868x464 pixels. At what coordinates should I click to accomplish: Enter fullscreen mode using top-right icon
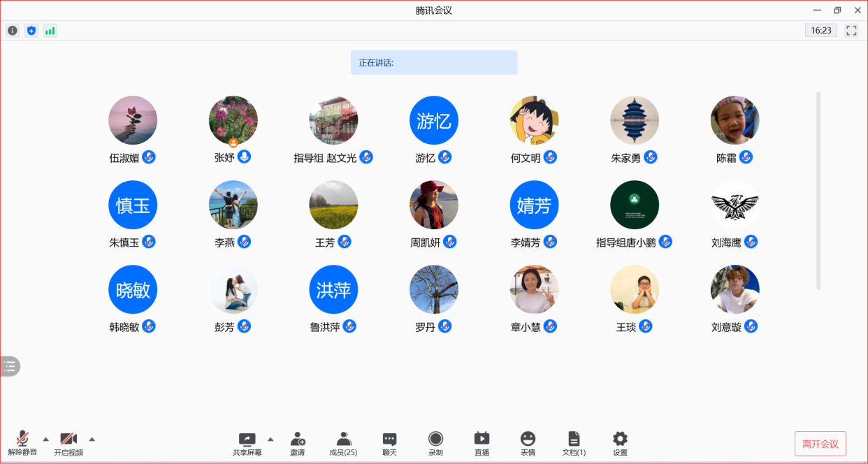(851, 31)
